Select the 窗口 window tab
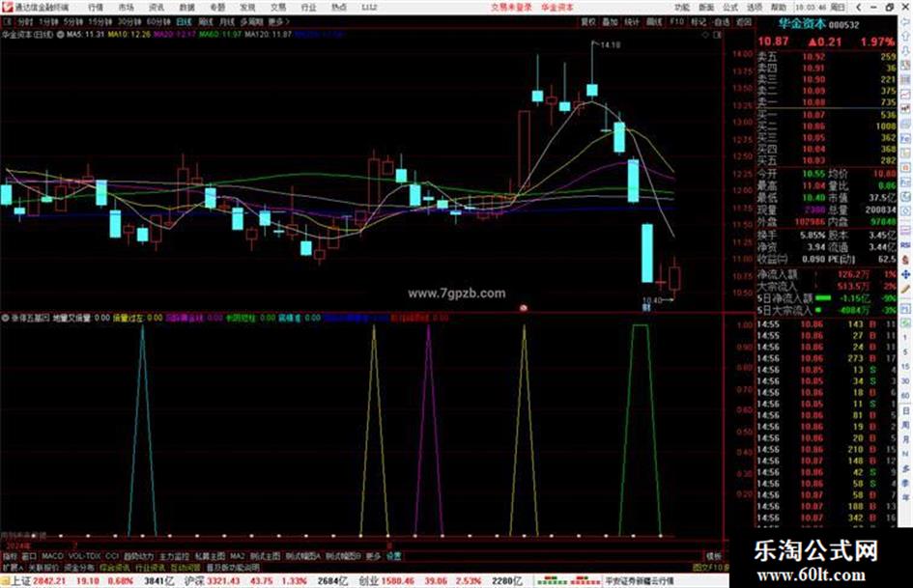 click(29, 556)
